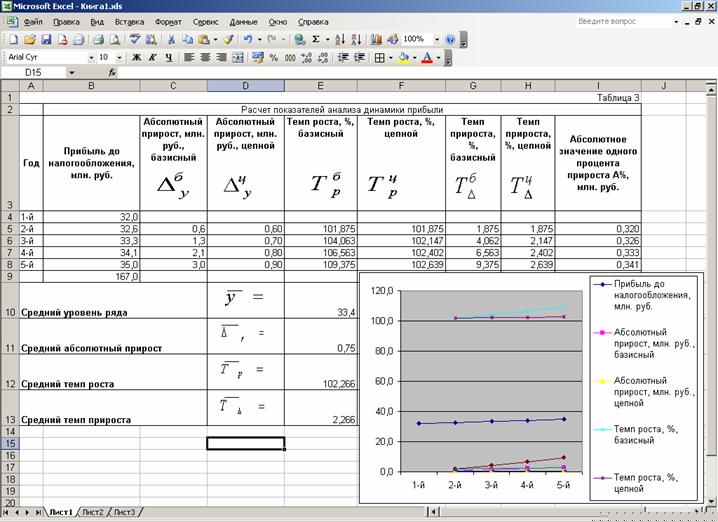The width and height of the screenshot is (718, 522).
Task: Click the fx Insert Function button
Action: [112, 72]
